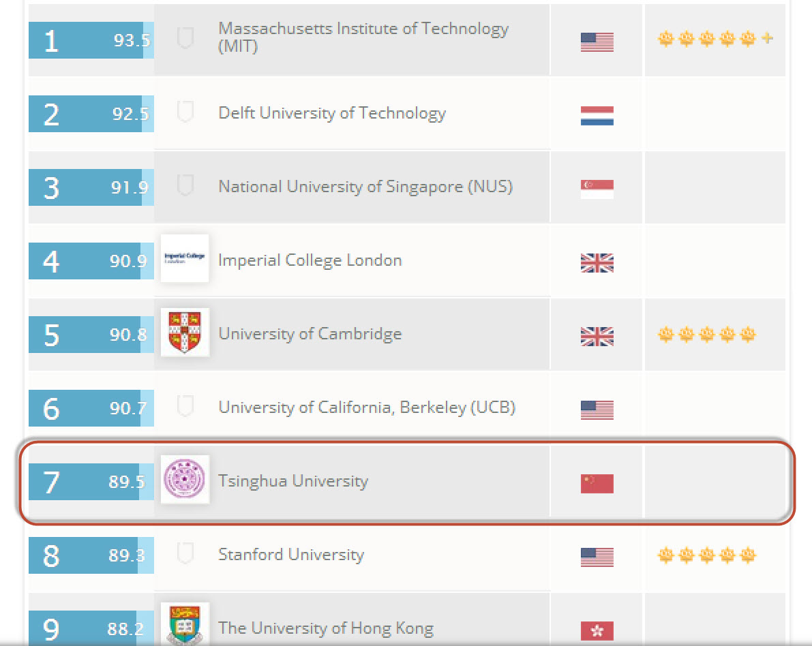812x646 pixels.
Task: Click the United States flag in MIT row
Action: click(597, 42)
